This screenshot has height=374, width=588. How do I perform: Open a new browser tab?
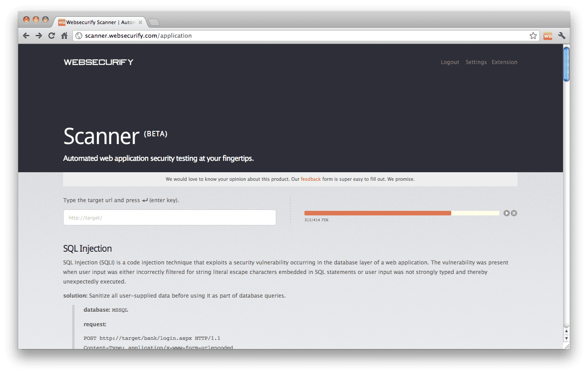coord(154,22)
